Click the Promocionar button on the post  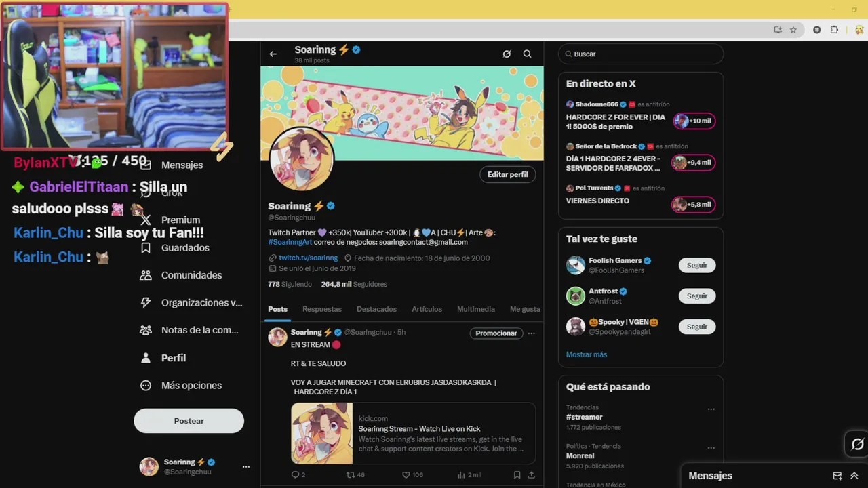click(496, 333)
